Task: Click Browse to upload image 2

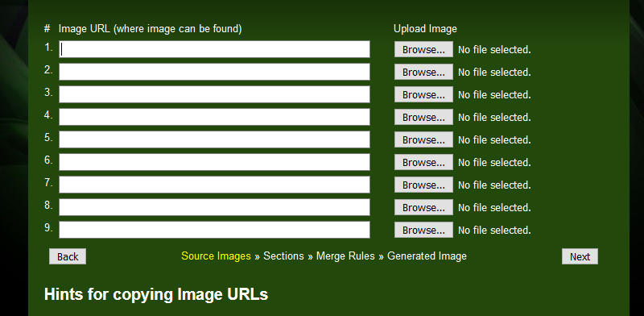Action: click(x=423, y=72)
